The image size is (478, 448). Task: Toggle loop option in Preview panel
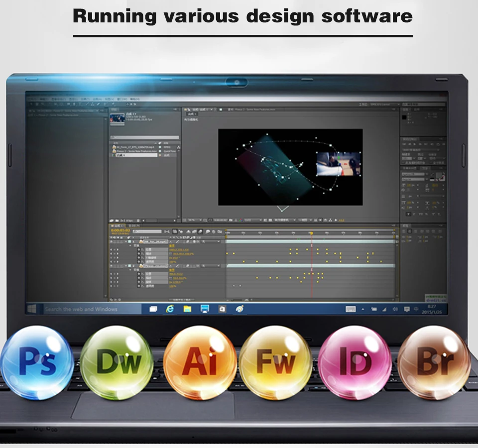pyautogui.click(x=438, y=144)
